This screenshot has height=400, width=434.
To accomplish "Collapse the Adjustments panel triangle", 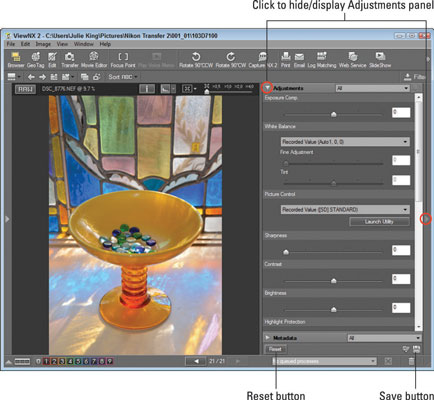I will pyautogui.click(x=267, y=88).
